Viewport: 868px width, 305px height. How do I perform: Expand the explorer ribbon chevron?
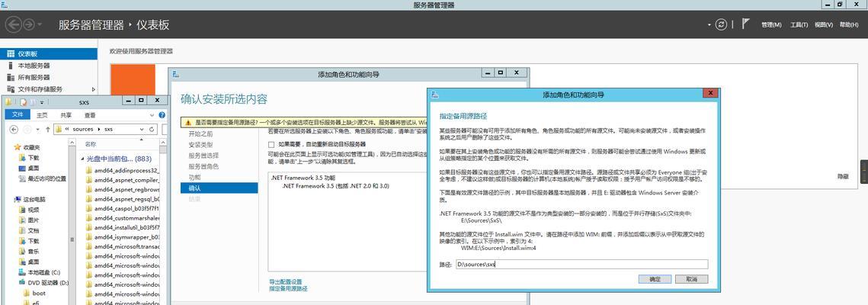(x=153, y=115)
